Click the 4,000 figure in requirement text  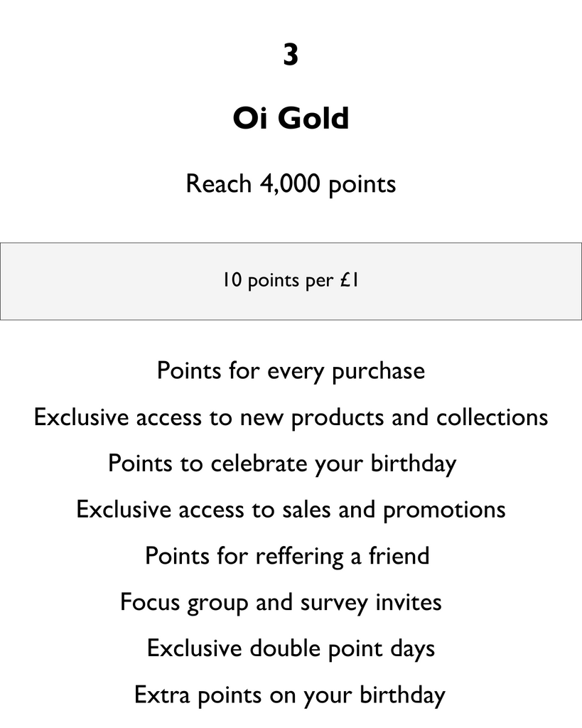tap(290, 184)
